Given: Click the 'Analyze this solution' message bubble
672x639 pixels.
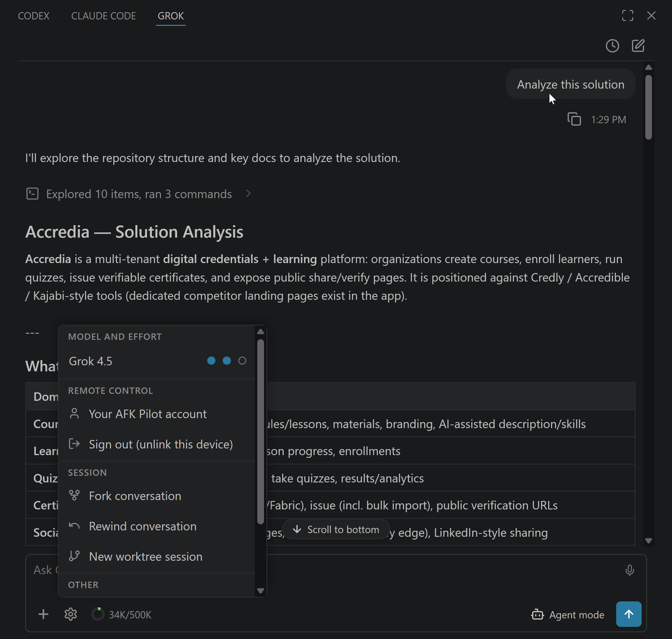Looking at the screenshot, I should tap(570, 84).
